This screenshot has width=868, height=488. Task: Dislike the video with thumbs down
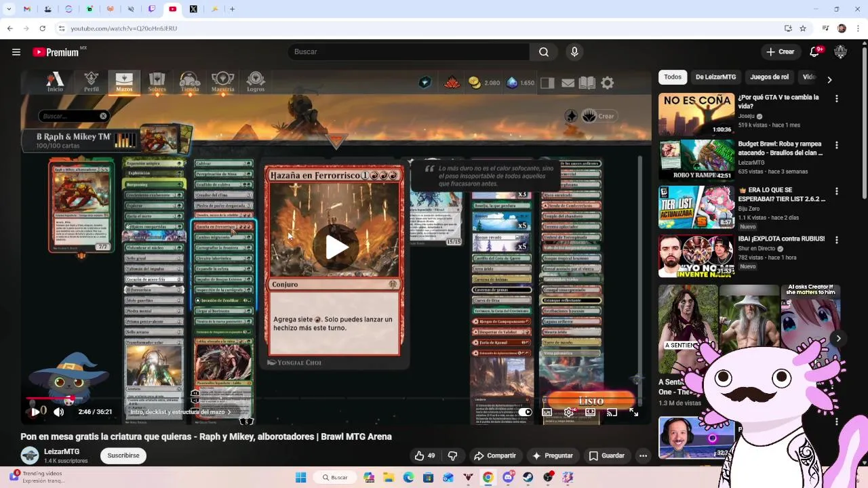452,455
